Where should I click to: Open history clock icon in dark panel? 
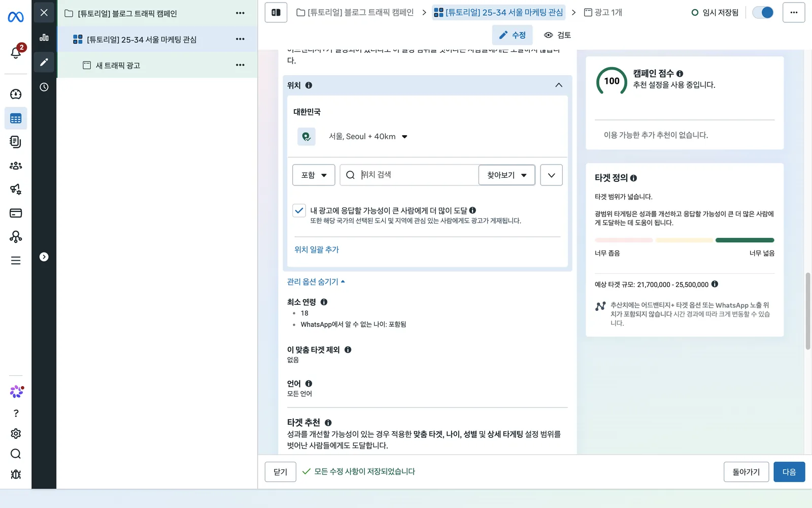pos(44,87)
